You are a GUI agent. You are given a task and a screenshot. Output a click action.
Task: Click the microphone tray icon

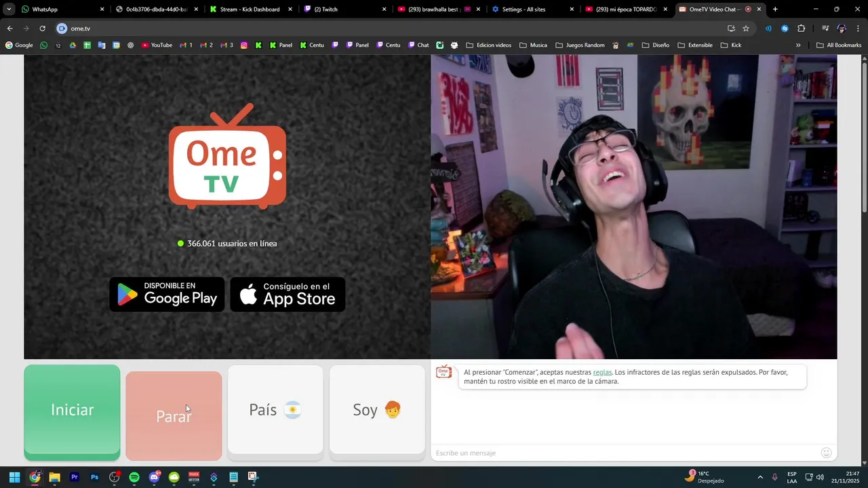(774, 477)
